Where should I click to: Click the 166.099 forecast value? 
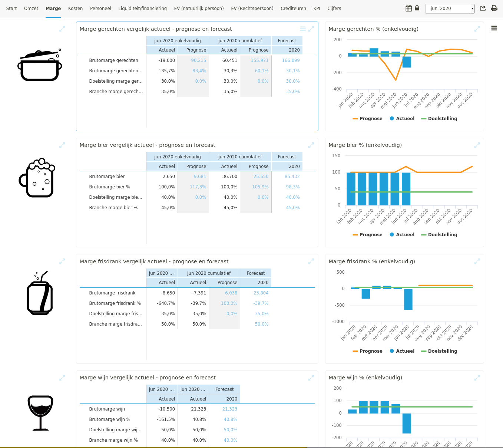click(291, 60)
